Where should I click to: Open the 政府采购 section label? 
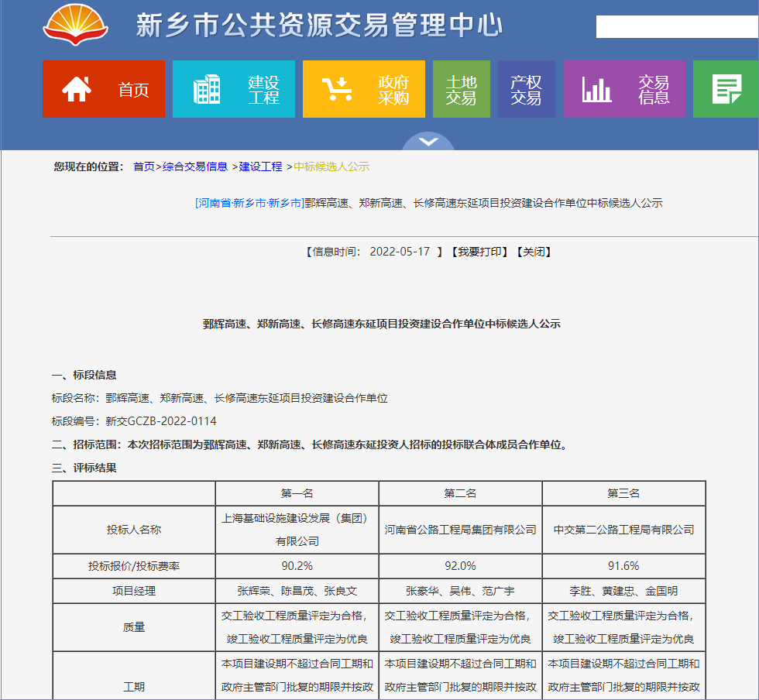pos(393,90)
